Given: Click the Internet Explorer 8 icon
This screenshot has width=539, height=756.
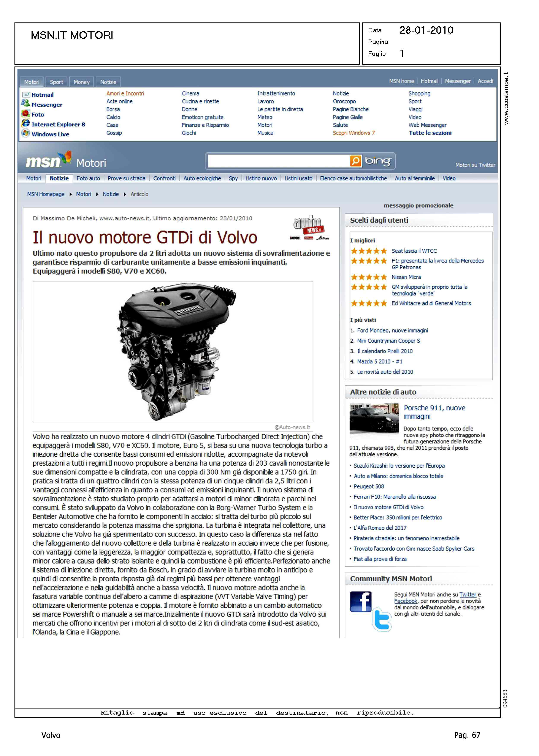Looking at the screenshot, I should [x=25, y=123].
